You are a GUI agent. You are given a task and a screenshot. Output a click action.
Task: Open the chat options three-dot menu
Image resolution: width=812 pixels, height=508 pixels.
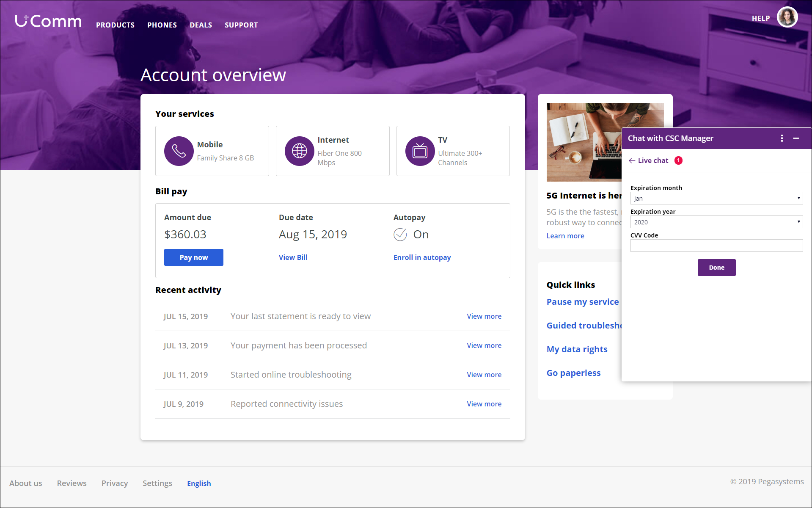(x=782, y=138)
